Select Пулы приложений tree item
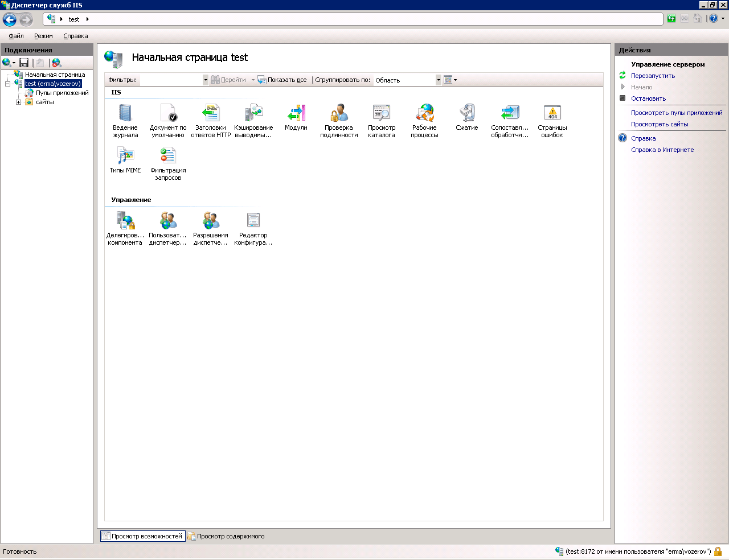The width and height of the screenshot is (729, 560). click(x=62, y=93)
